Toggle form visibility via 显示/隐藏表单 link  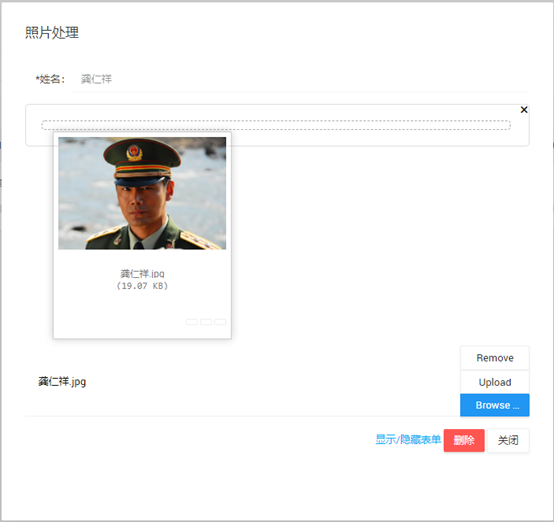[408, 440]
